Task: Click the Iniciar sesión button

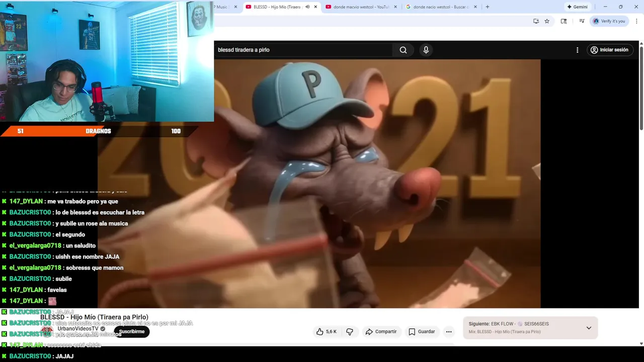Action: pos(609,50)
